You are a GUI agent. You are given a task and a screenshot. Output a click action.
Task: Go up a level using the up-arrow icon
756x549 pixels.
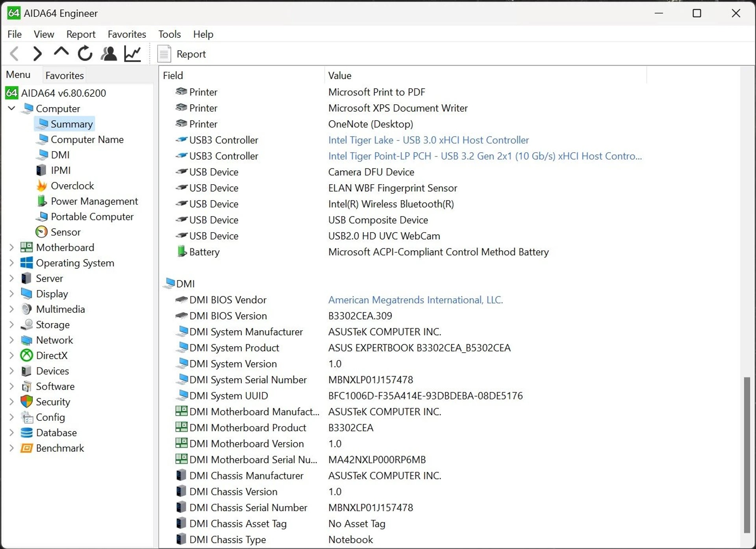61,54
